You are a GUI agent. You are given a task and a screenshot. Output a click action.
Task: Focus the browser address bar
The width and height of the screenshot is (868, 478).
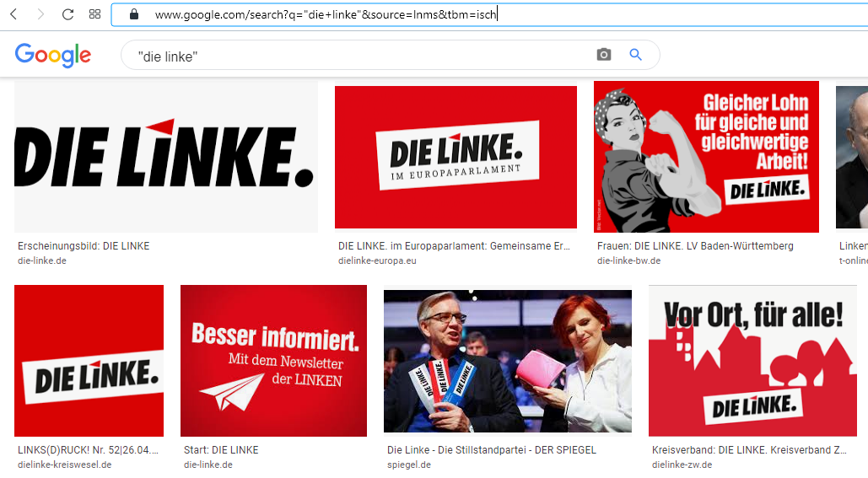490,14
